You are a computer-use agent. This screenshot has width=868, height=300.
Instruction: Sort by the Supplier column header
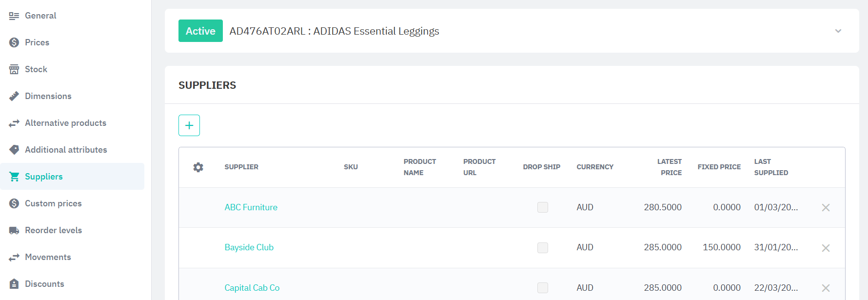241,167
